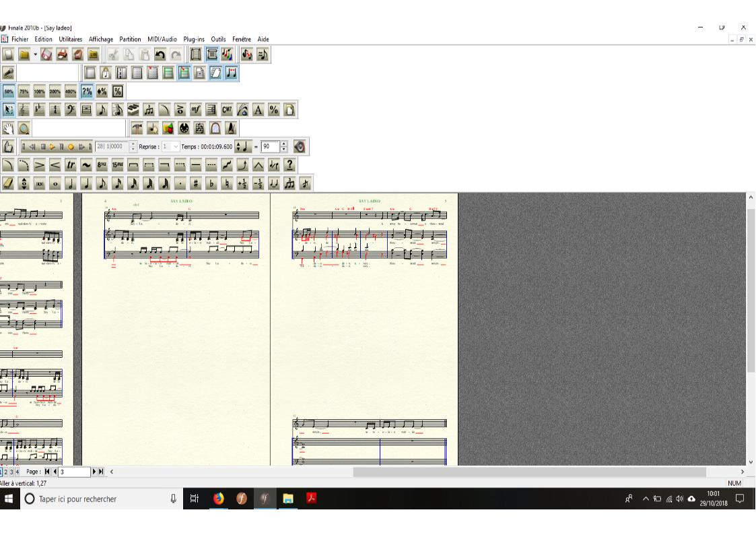
Task: Toggle the 200% zoom button
Action: coord(55,92)
